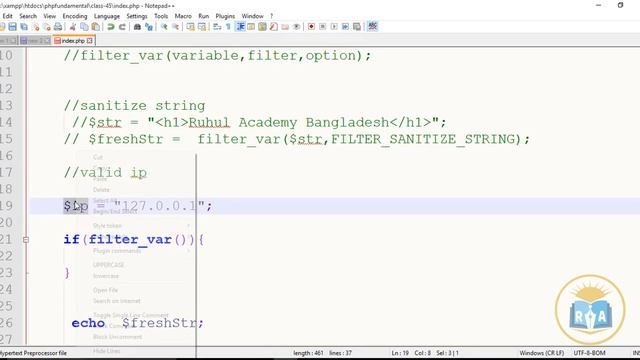Open the Encoding menu
Viewport: 640px width, 360px height.
pyautogui.click(x=75, y=16)
